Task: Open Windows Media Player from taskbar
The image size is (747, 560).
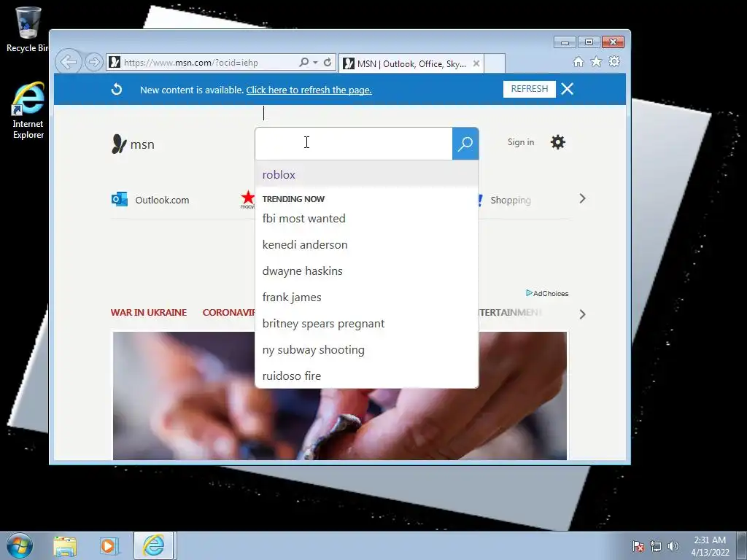Action: click(x=109, y=546)
